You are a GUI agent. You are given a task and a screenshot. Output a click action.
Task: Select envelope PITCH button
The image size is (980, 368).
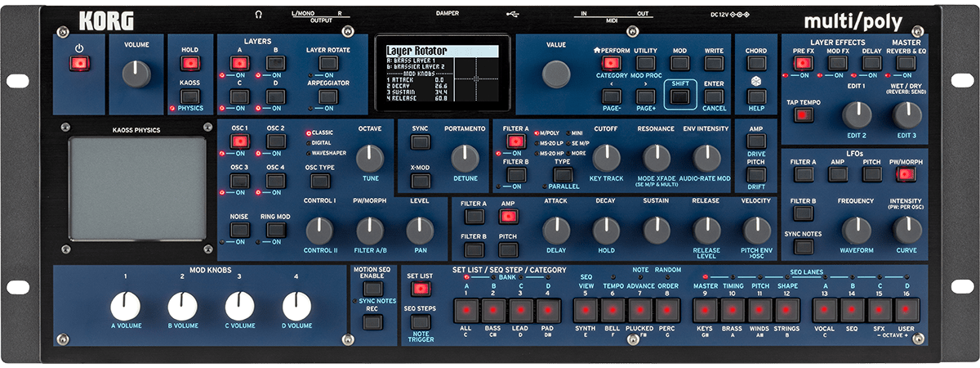pos(508,251)
